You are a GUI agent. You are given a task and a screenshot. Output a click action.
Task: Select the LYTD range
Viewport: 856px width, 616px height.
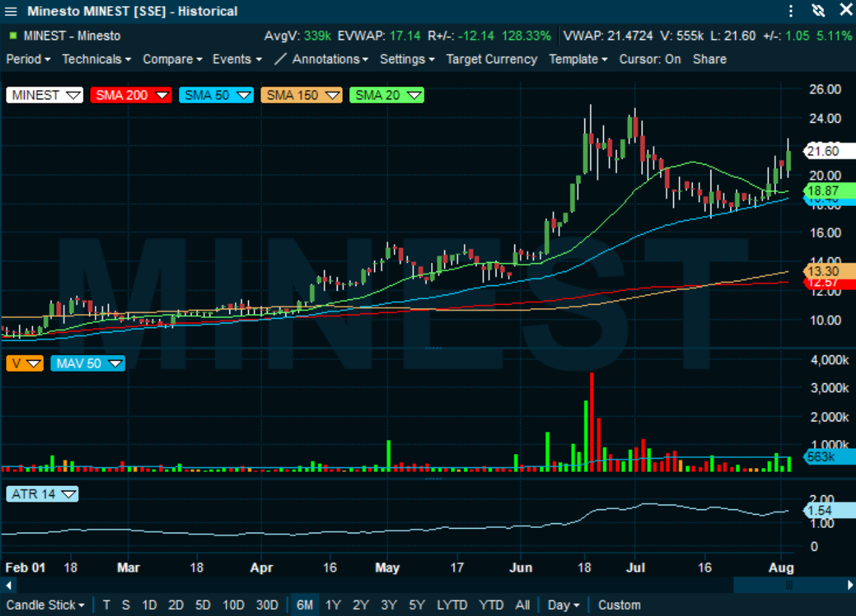point(452,605)
